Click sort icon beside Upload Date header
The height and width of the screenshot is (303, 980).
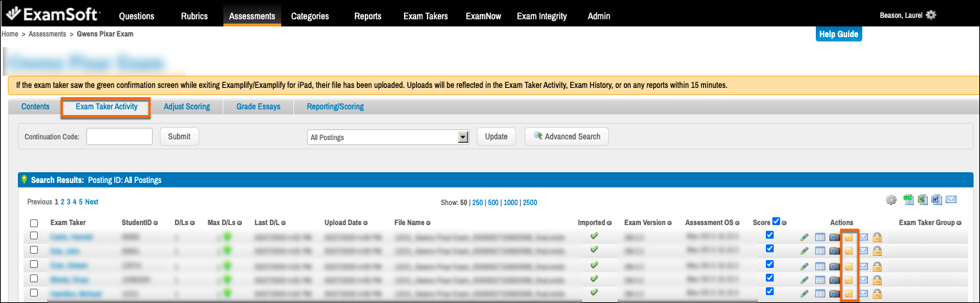[365, 224]
